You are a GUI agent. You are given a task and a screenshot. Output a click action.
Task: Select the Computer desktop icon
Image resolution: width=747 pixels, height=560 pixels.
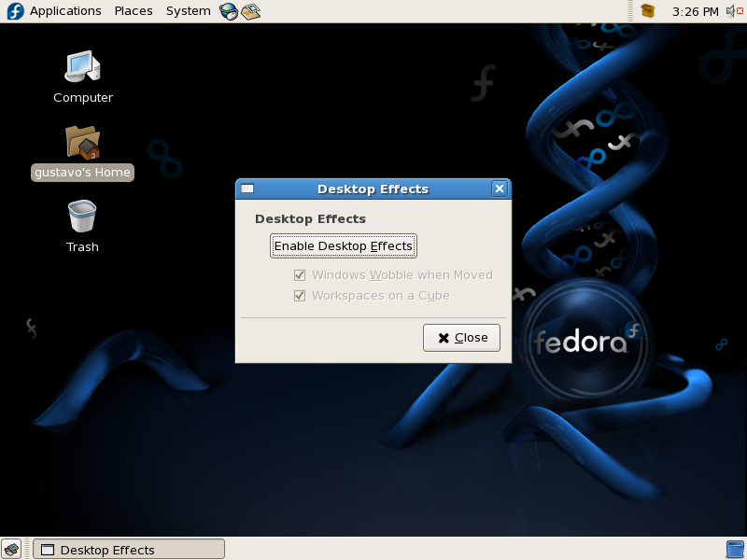coord(83,66)
